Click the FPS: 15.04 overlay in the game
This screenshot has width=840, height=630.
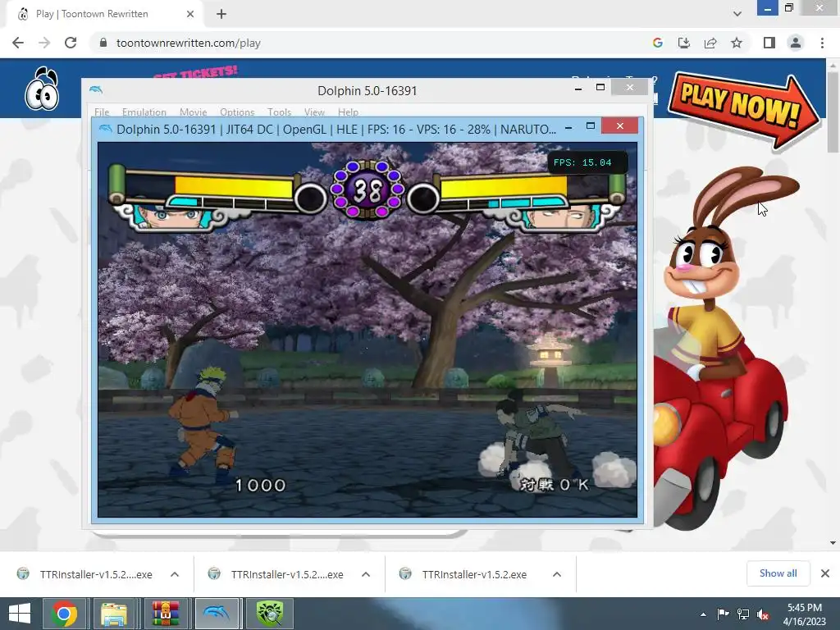(587, 162)
